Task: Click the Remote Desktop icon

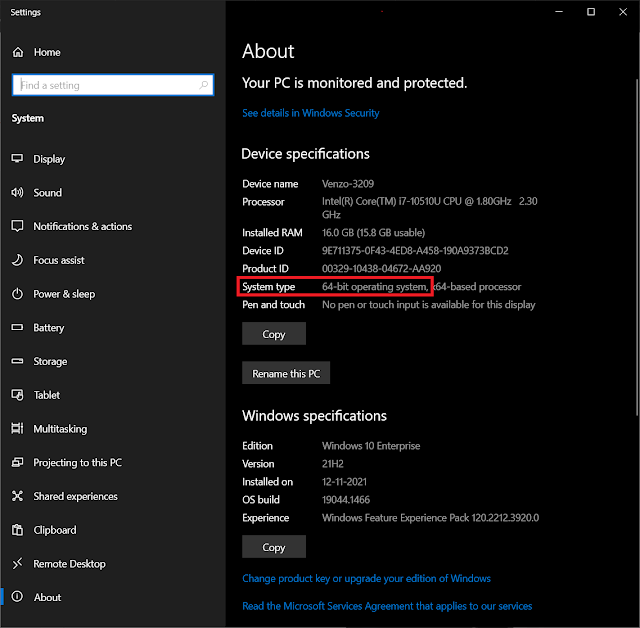Action: tap(17, 564)
